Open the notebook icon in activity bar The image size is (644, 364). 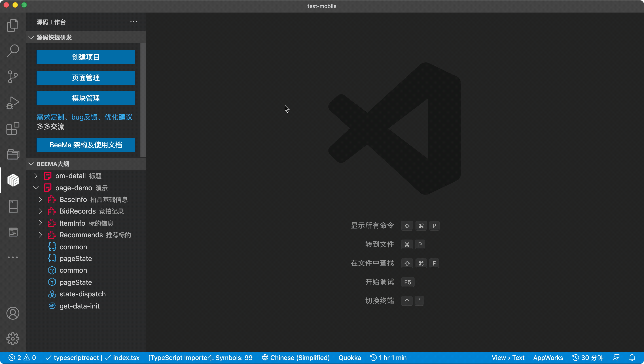point(13,206)
